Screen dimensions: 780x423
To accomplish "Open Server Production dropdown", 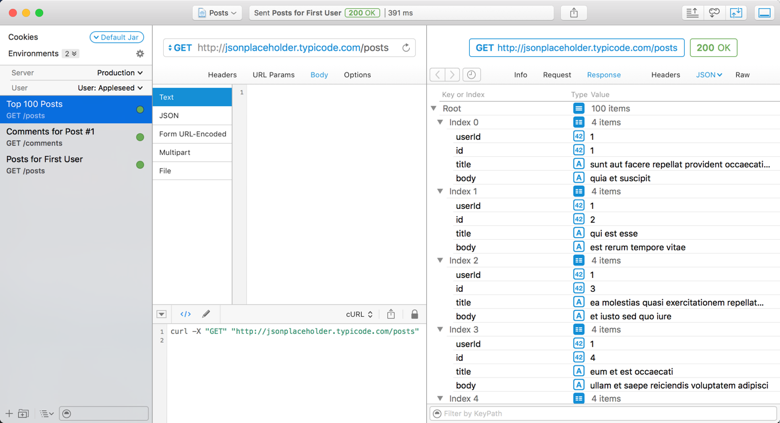I will click(120, 73).
